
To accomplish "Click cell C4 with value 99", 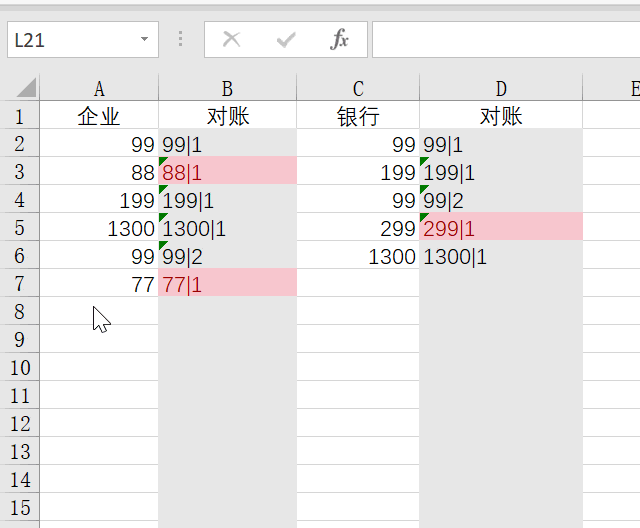I will pos(358,199).
